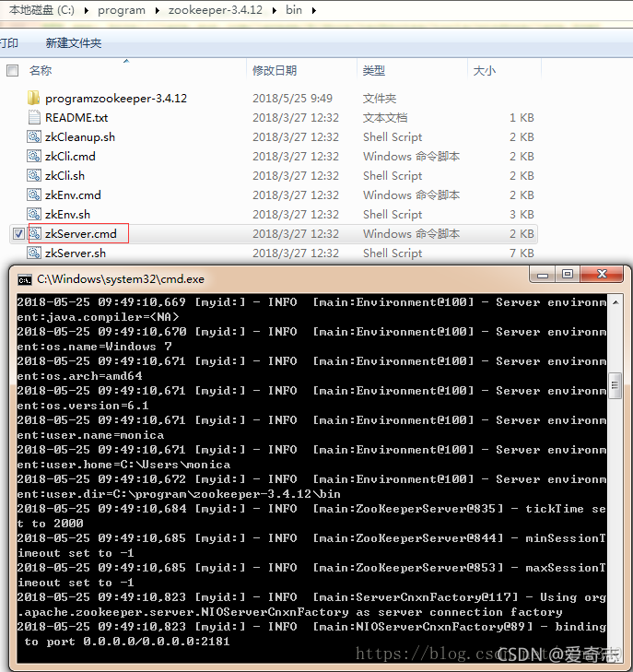The height and width of the screenshot is (672, 633).
Task: Click 文件夹 type of programzookeeper-3.4.12
Action: pyautogui.click(x=380, y=98)
